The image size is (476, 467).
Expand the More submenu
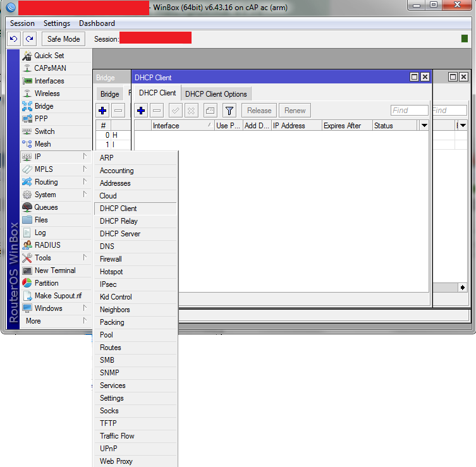(56, 321)
